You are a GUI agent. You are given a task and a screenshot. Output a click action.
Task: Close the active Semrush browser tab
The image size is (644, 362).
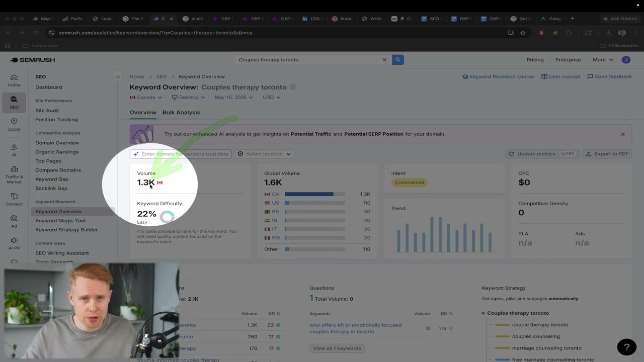pyautogui.click(x=171, y=19)
